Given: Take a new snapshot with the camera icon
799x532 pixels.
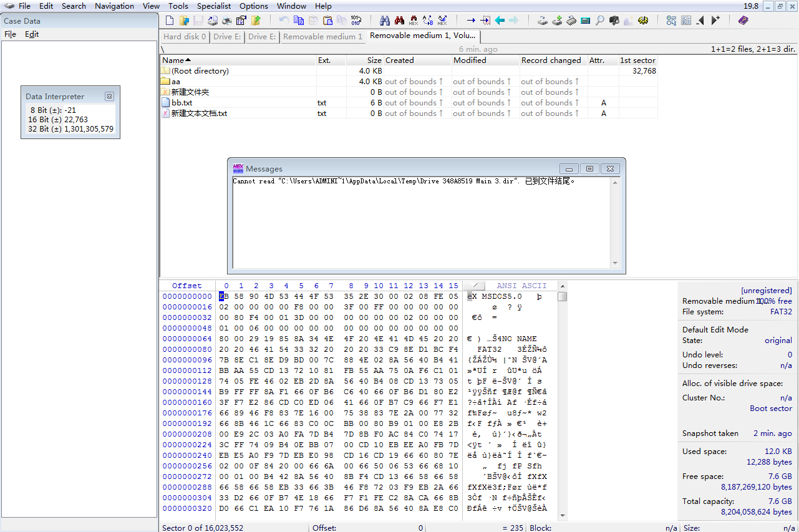Looking at the screenshot, I should click(x=614, y=20).
